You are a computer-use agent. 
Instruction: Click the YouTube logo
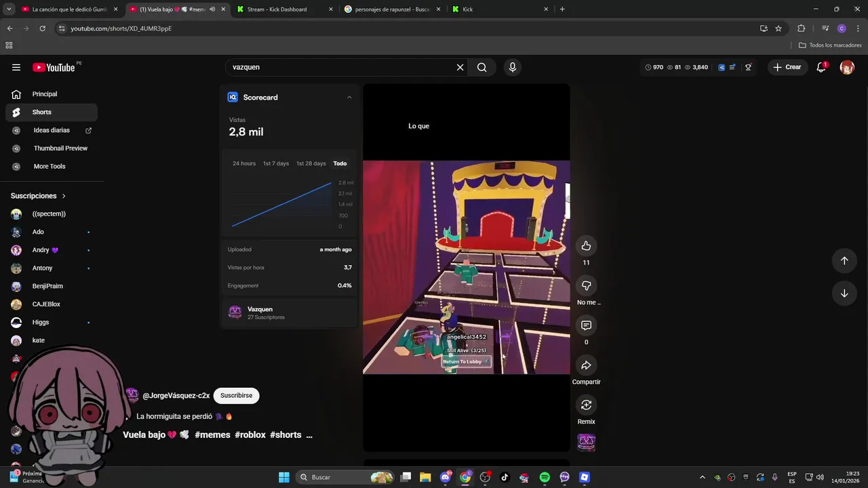(x=54, y=67)
